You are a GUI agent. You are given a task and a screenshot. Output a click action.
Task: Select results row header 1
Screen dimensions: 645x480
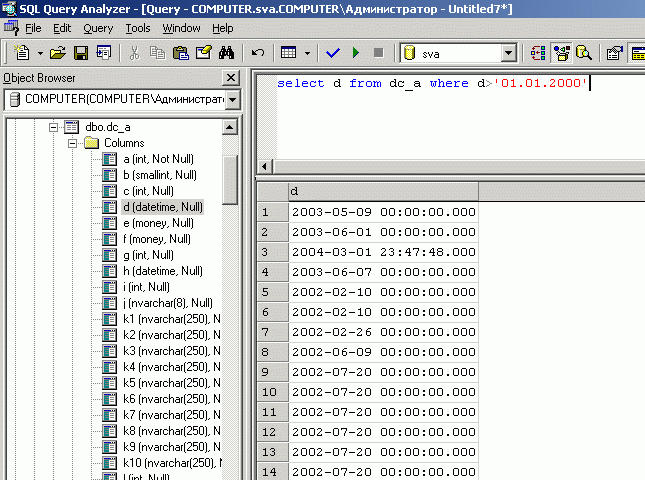(273, 212)
